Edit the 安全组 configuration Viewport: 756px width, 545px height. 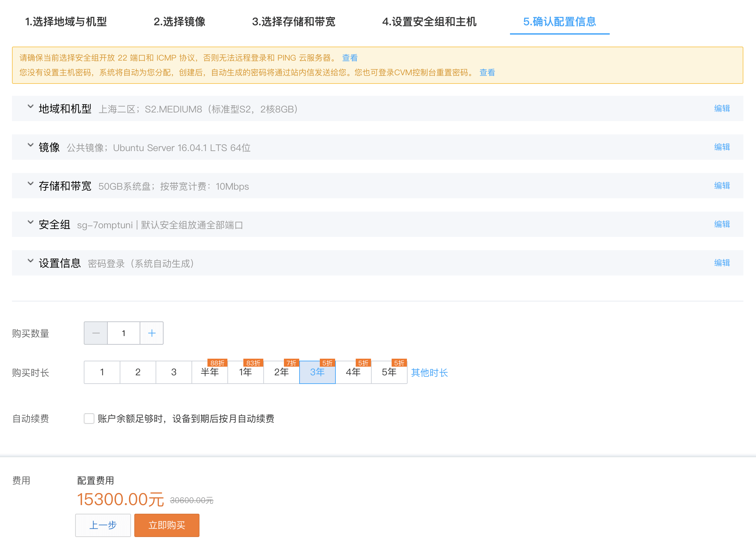click(x=722, y=225)
